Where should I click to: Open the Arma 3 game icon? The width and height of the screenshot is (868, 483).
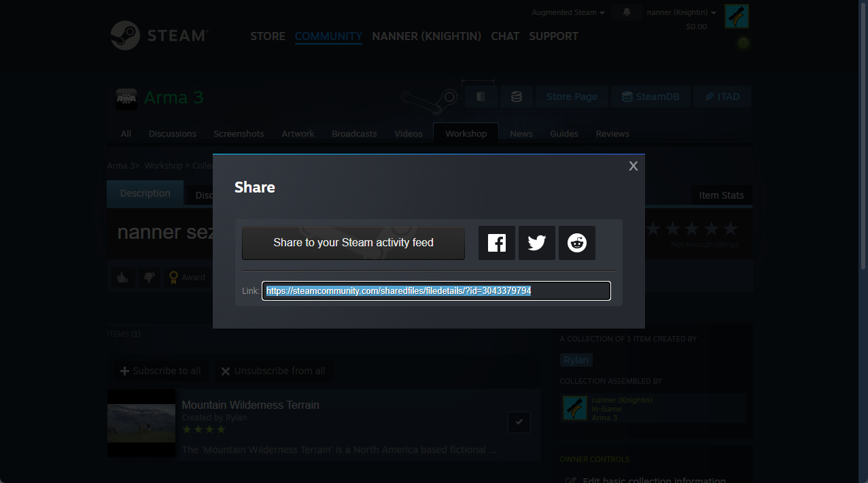(x=126, y=98)
